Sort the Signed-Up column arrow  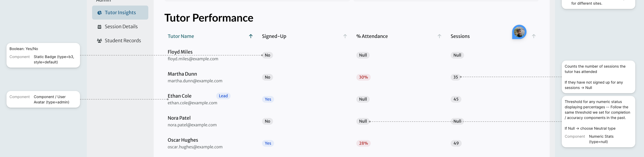click(345, 36)
